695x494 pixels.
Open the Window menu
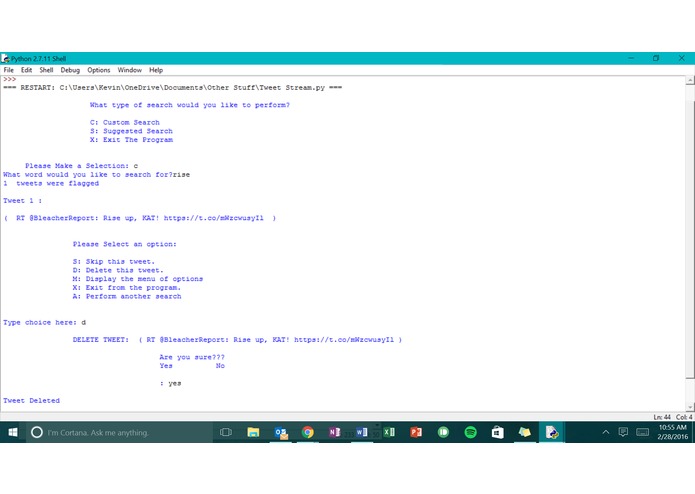[x=129, y=70]
